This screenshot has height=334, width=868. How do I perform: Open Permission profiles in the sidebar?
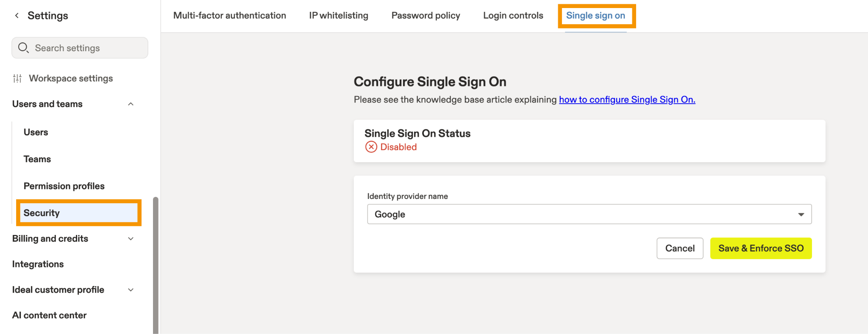[64, 186]
